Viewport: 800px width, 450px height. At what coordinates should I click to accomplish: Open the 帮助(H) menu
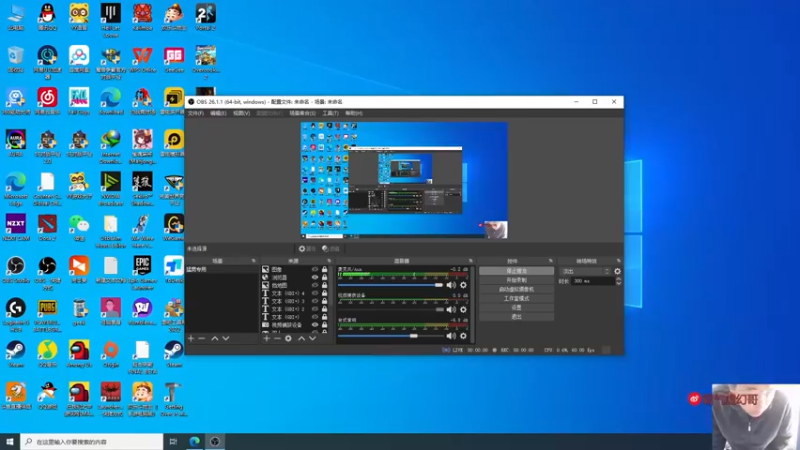click(354, 113)
